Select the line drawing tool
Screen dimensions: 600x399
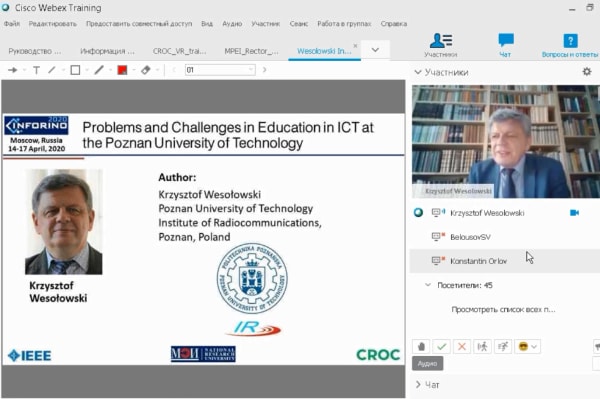pos(52,70)
